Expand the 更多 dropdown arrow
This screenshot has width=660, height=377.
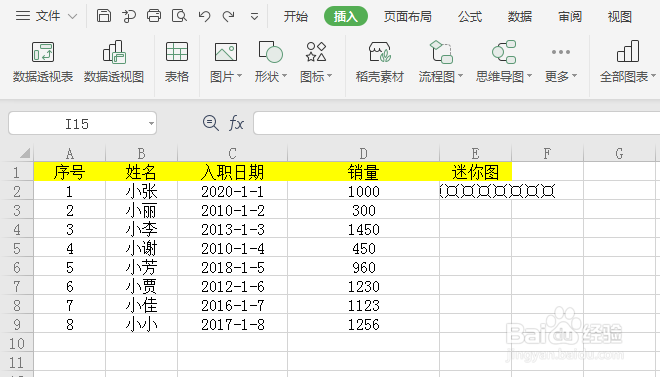point(575,76)
